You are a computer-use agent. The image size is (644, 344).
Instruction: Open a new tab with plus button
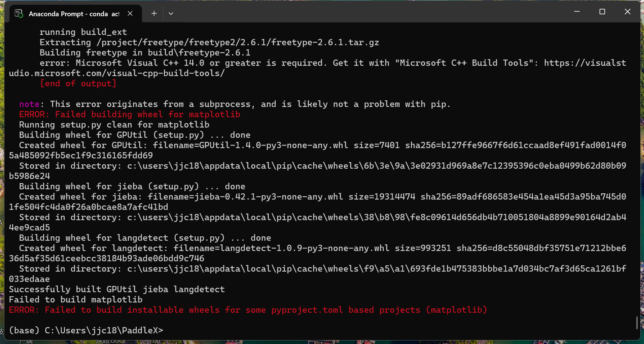(x=154, y=14)
